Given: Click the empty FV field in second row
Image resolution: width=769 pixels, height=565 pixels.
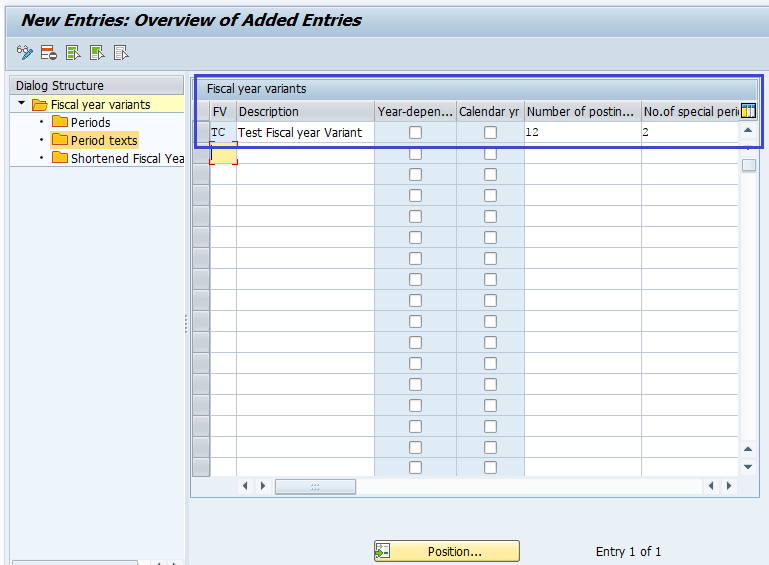Looking at the screenshot, I should click(223, 154).
